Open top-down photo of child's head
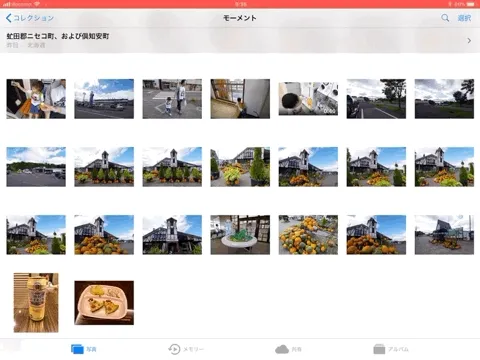Screen dimensions: 480x360 pos(308,99)
